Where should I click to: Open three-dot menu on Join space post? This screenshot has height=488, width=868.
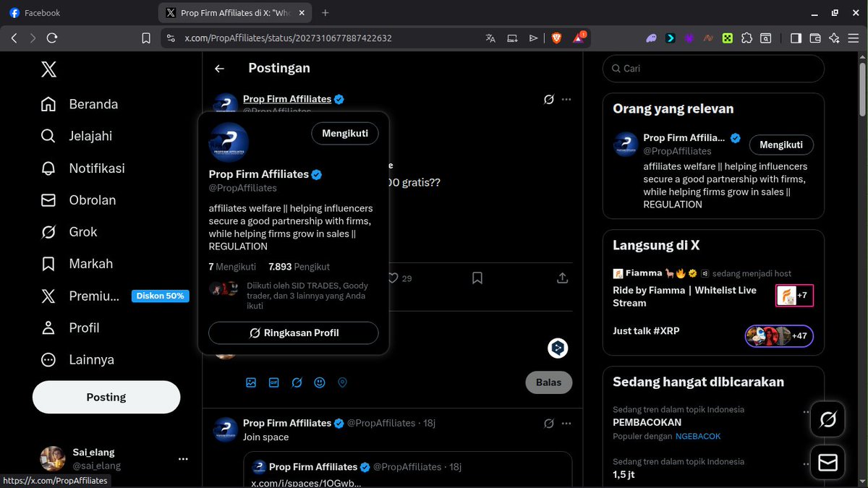[566, 423]
